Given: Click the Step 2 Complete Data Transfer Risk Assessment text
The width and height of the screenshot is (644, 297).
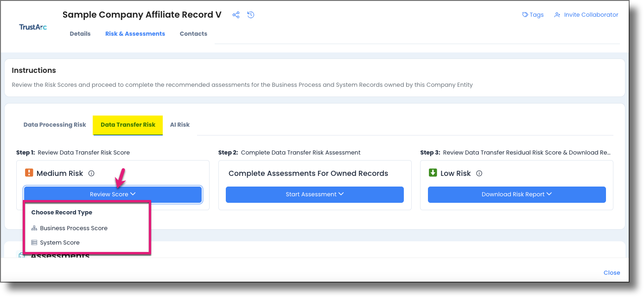Looking at the screenshot, I should pos(289,153).
